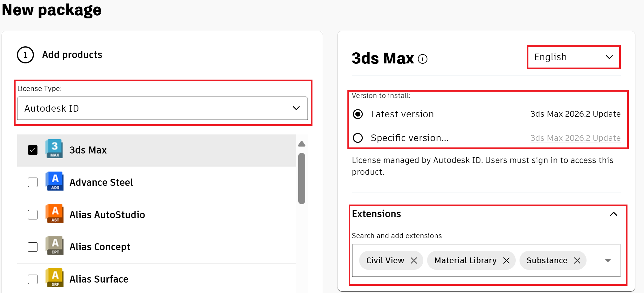This screenshot has height=293, width=644.
Task: Remove the Substance extension
Action: pyautogui.click(x=577, y=260)
